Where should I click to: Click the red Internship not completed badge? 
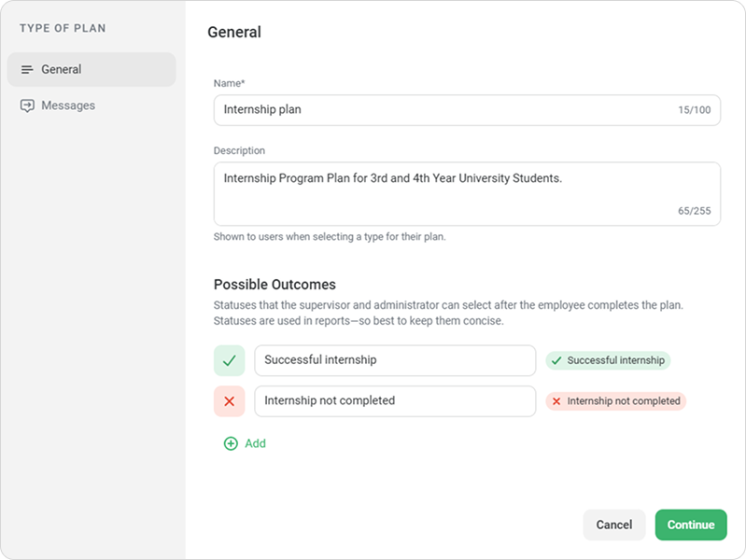[x=615, y=401]
